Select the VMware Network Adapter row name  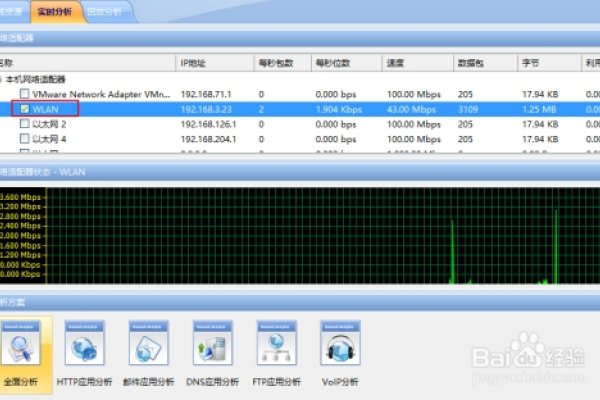click(101, 94)
